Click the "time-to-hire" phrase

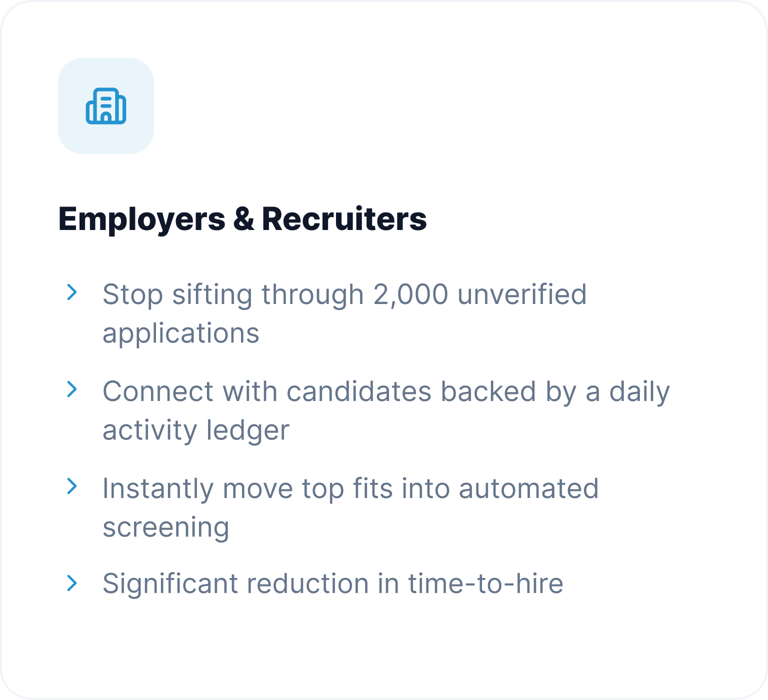485,583
